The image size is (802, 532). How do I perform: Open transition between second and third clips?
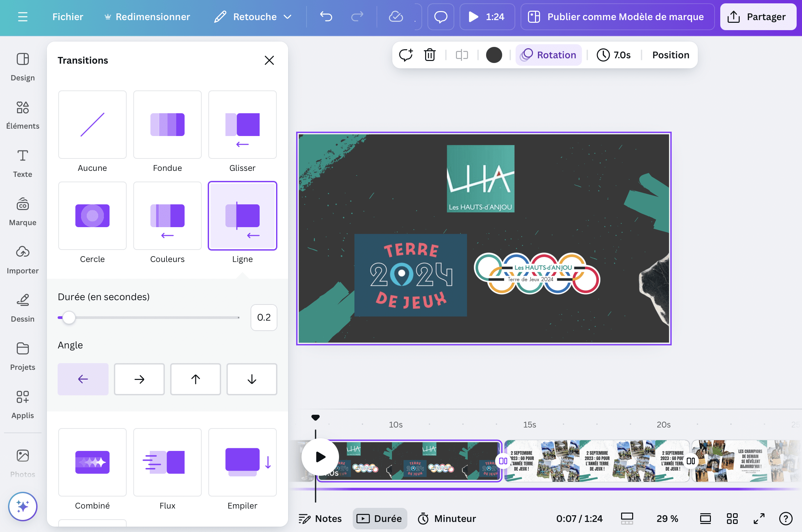690,461
